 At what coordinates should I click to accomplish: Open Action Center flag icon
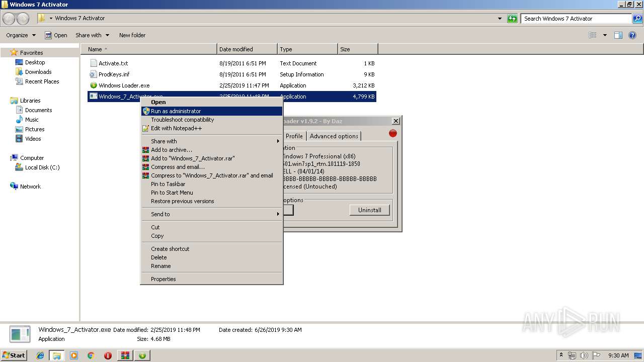point(596,355)
